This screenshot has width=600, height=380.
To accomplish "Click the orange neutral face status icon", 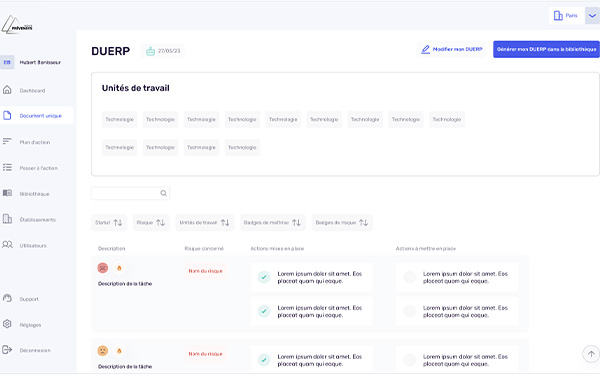I will pyautogui.click(x=103, y=351).
